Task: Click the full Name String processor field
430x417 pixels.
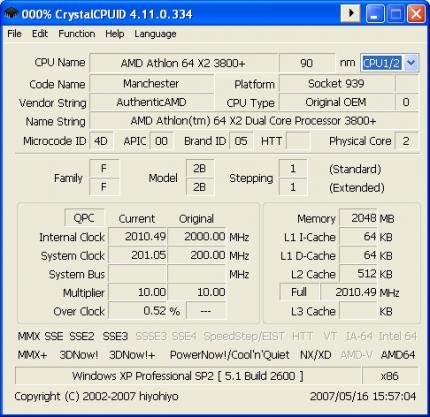Action: tap(253, 121)
